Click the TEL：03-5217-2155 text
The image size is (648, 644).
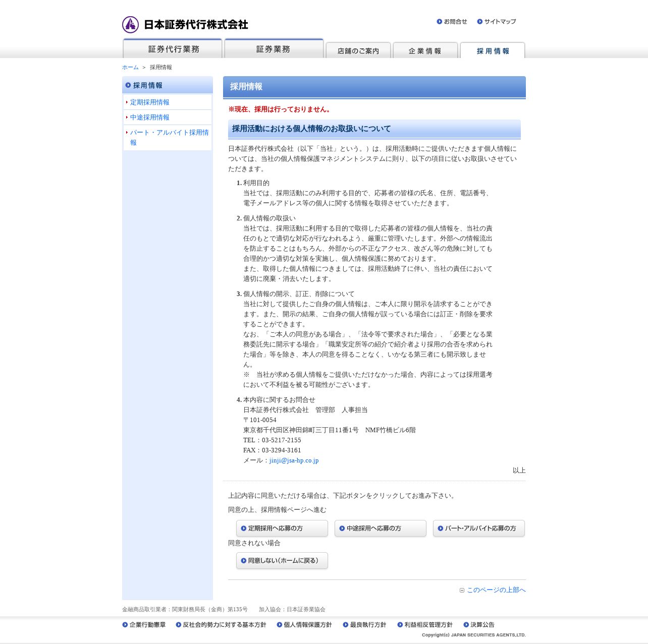(x=272, y=440)
